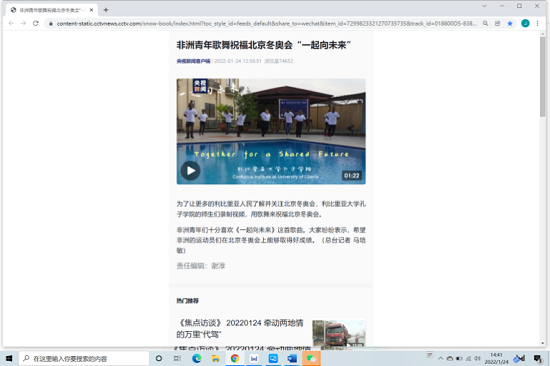Open the 焦点访谈 20220124 recommended article

(240, 328)
